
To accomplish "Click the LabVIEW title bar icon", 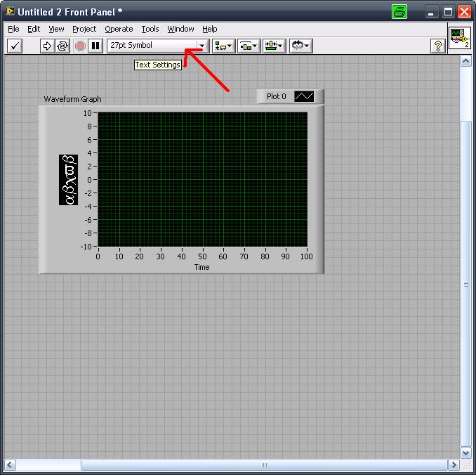I will click(x=10, y=11).
